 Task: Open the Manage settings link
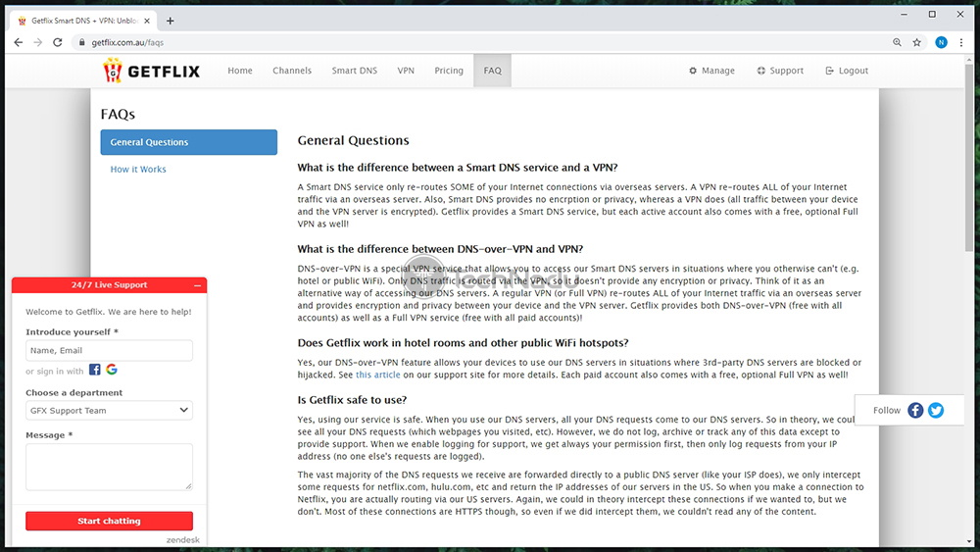[x=711, y=71]
